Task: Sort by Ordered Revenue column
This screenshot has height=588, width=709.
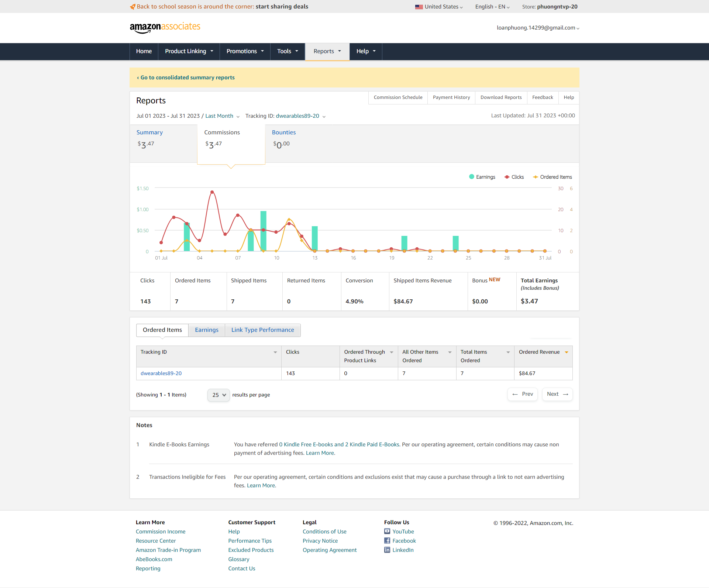Action: (x=567, y=352)
